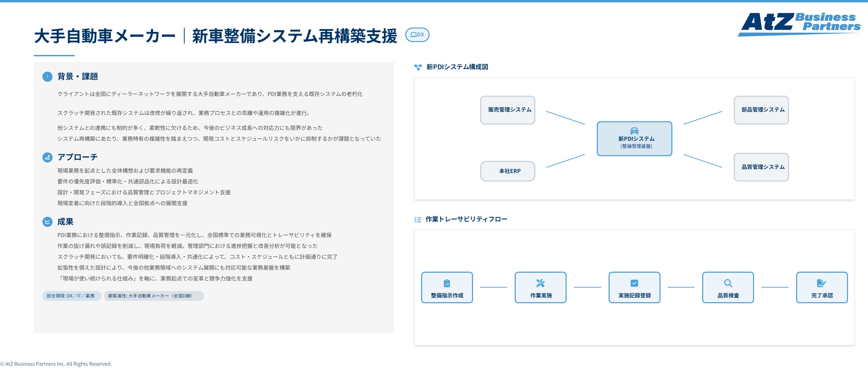
Task: Click the wrench icon above 作業実施
Action: [x=540, y=283]
